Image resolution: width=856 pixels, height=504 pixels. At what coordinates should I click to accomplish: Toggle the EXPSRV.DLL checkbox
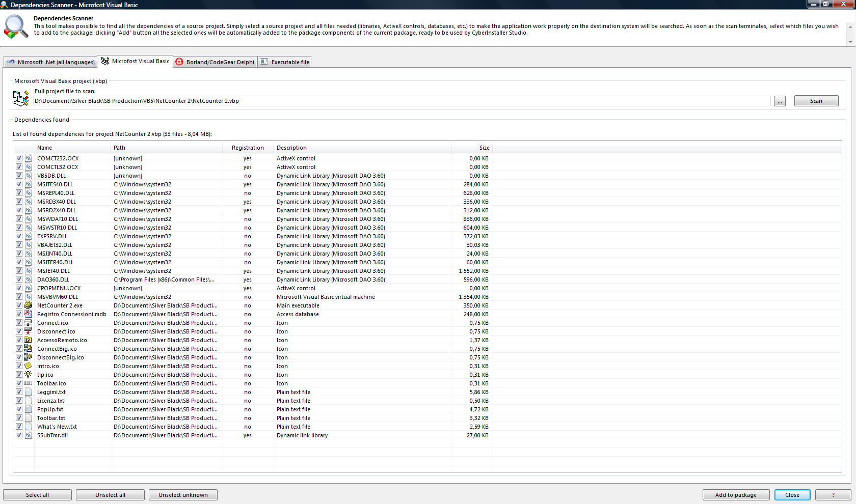(x=19, y=236)
